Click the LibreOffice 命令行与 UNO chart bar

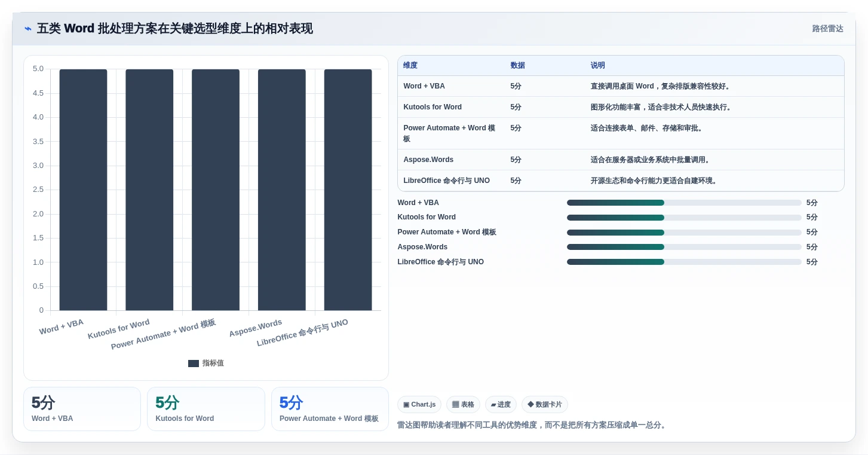coord(348,190)
